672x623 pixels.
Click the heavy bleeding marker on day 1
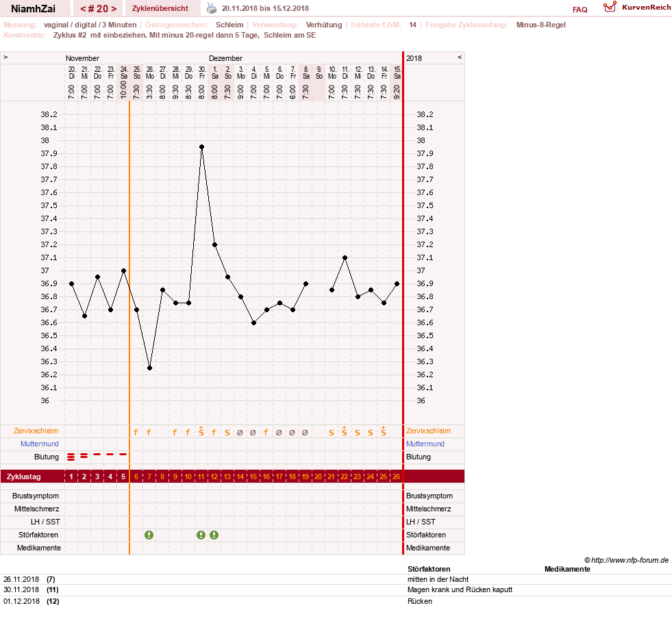pos(71,457)
